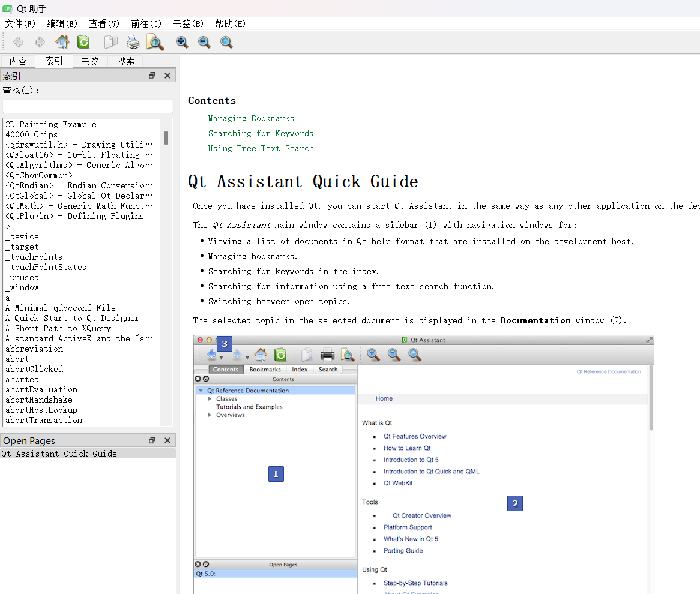Zoom in on the document

click(182, 42)
